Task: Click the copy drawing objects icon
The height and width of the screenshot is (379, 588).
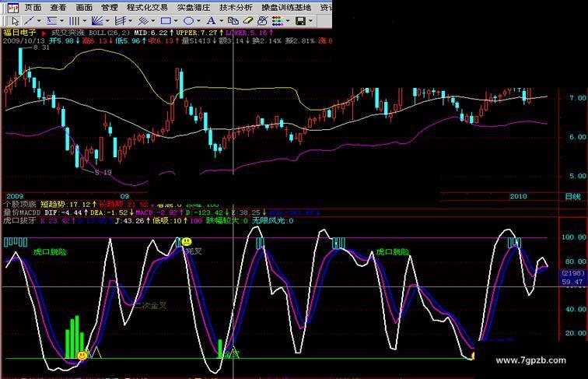Action: 233,21
